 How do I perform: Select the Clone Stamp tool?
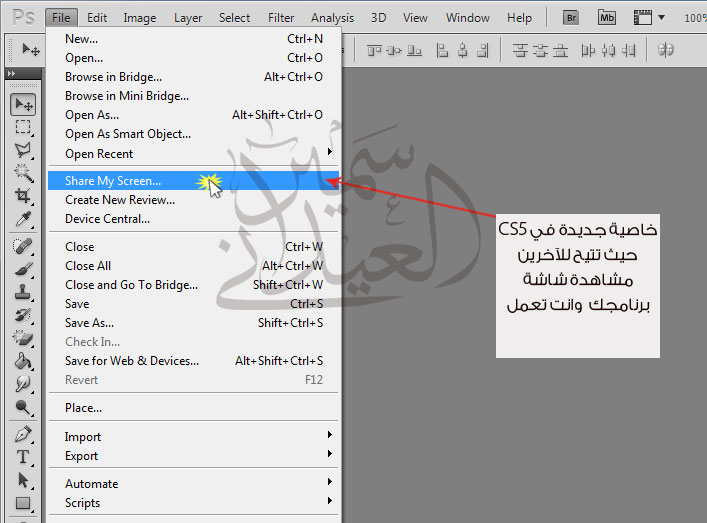coord(23,292)
